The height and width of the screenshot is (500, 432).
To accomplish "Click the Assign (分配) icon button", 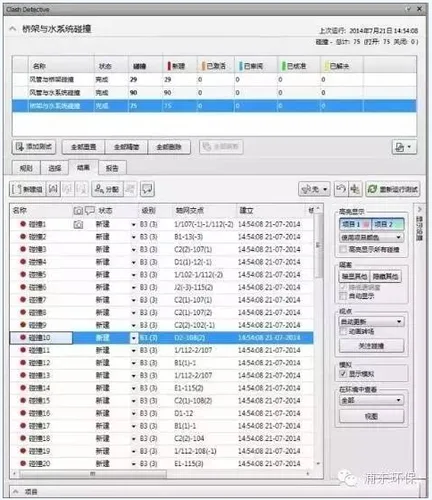I will (107, 189).
